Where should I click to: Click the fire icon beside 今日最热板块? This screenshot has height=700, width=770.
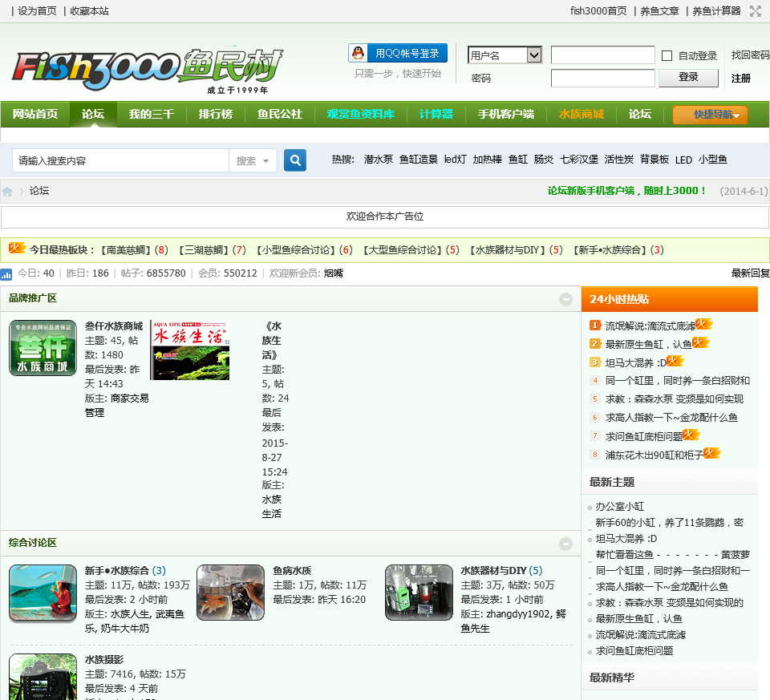pos(17,249)
